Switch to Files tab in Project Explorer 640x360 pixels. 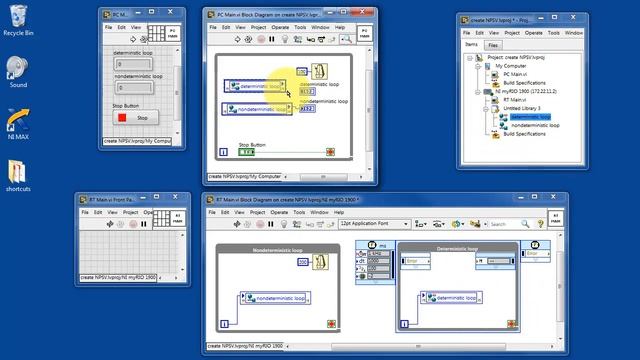pyautogui.click(x=493, y=45)
